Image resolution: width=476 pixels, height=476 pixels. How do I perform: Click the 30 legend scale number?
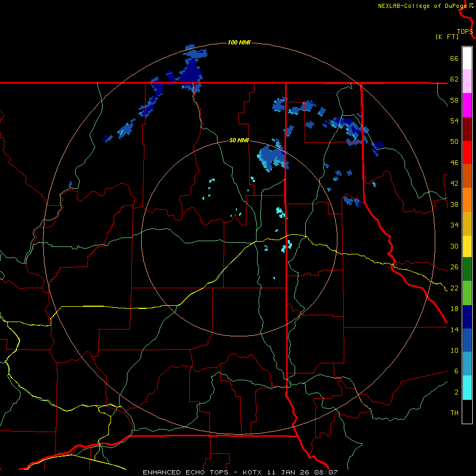454,246
